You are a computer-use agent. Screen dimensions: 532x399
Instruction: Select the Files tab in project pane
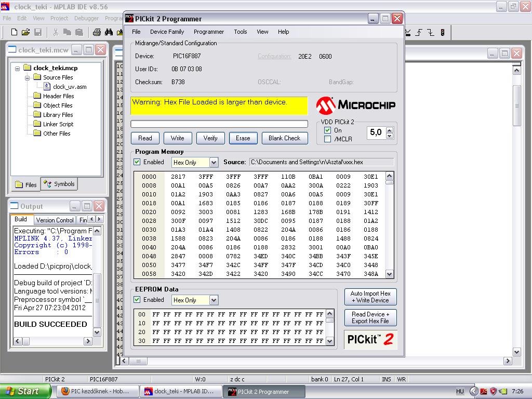tap(26, 184)
